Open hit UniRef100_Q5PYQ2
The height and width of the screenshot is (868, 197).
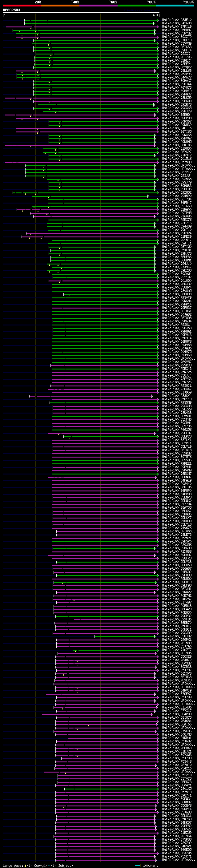(x=176, y=33)
